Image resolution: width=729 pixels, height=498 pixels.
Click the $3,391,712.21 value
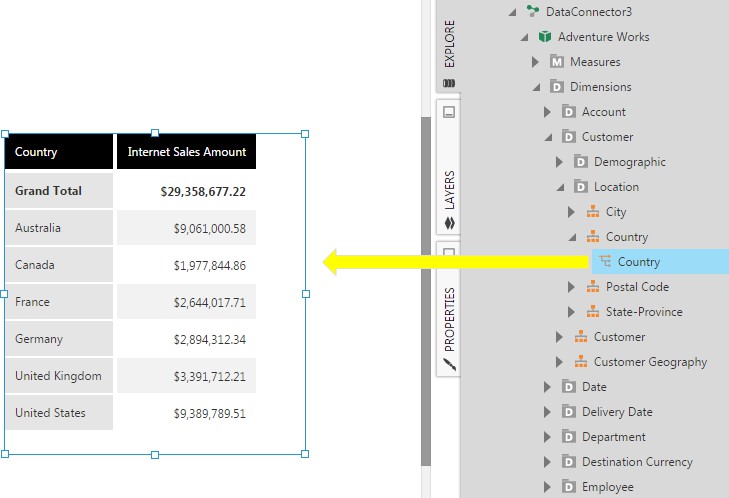tap(210, 377)
